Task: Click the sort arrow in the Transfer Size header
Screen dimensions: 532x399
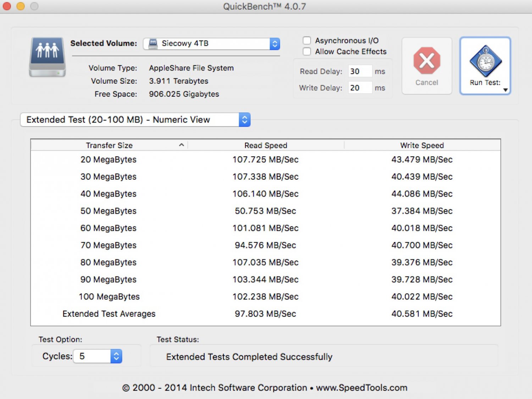Action: (181, 145)
